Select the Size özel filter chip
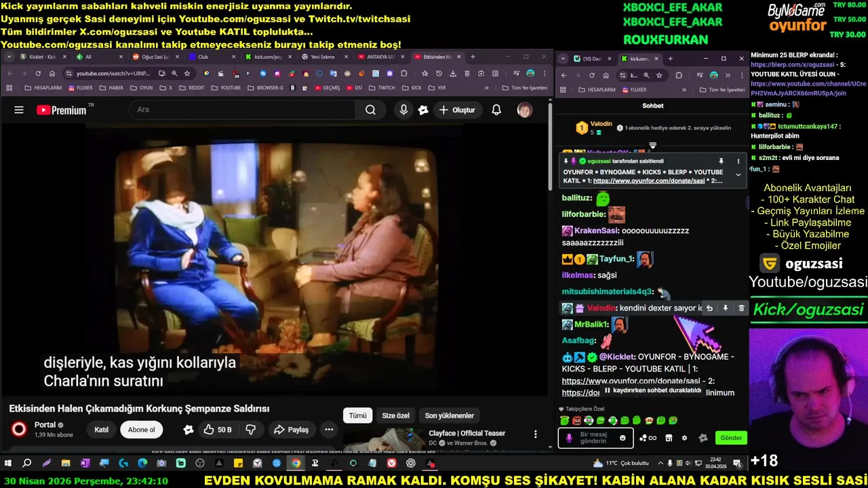The height and width of the screenshot is (488, 868). (395, 415)
